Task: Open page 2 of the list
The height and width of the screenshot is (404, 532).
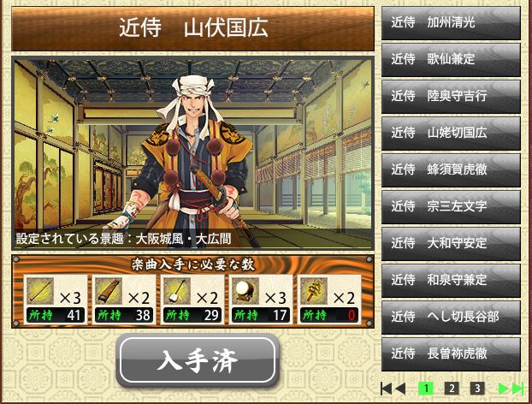Action: click(452, 389)
